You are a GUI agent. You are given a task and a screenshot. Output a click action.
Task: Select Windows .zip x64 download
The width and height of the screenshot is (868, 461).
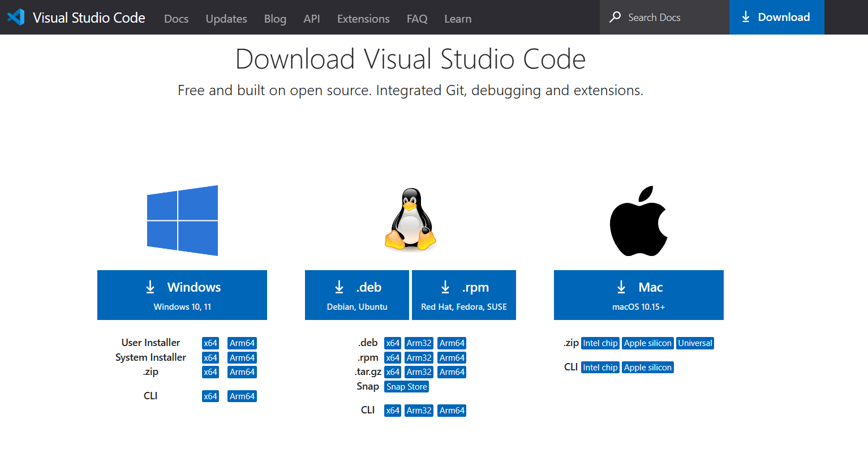point(210,372)
